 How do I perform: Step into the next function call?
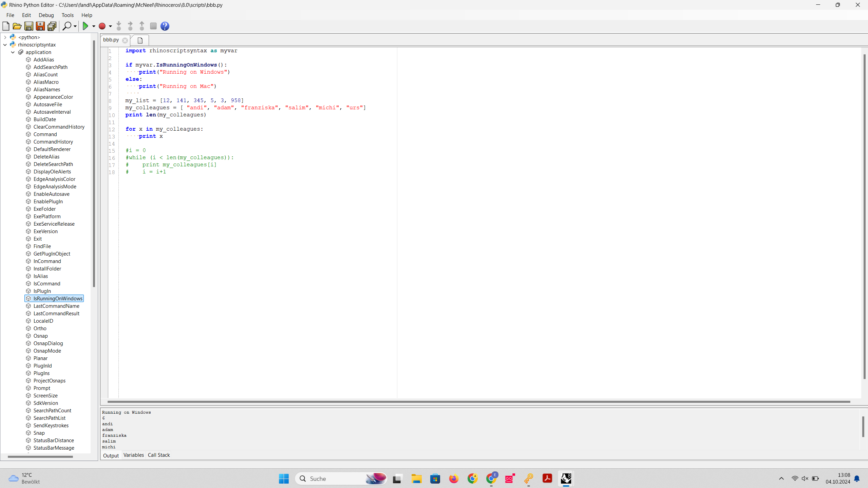point(119,26)
